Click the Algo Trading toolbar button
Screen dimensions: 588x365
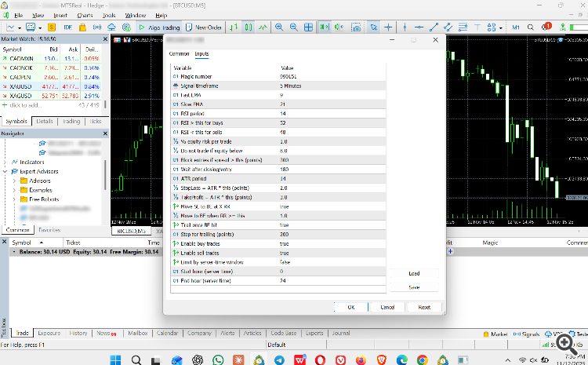158,27
